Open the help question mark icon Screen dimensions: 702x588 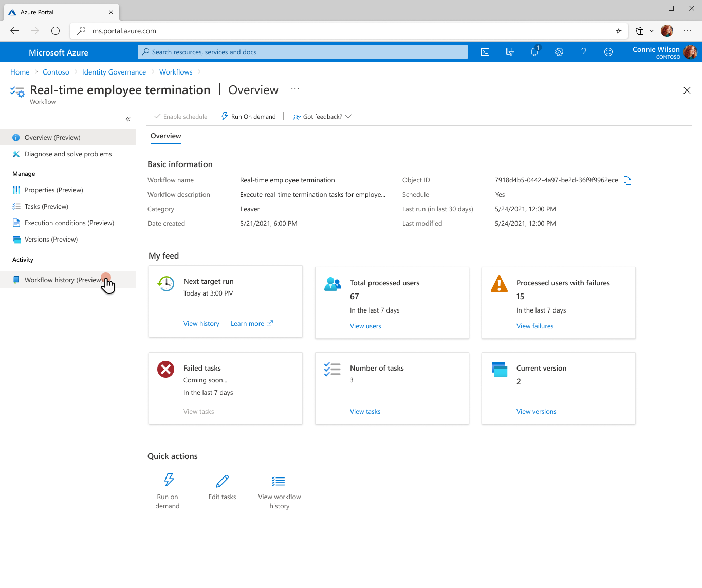tap(584, 52)
